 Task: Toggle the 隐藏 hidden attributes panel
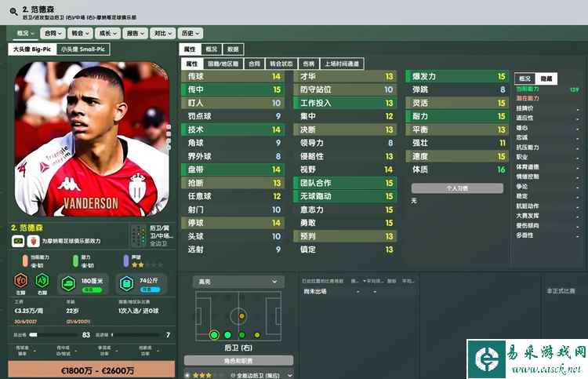click(546, 78)
